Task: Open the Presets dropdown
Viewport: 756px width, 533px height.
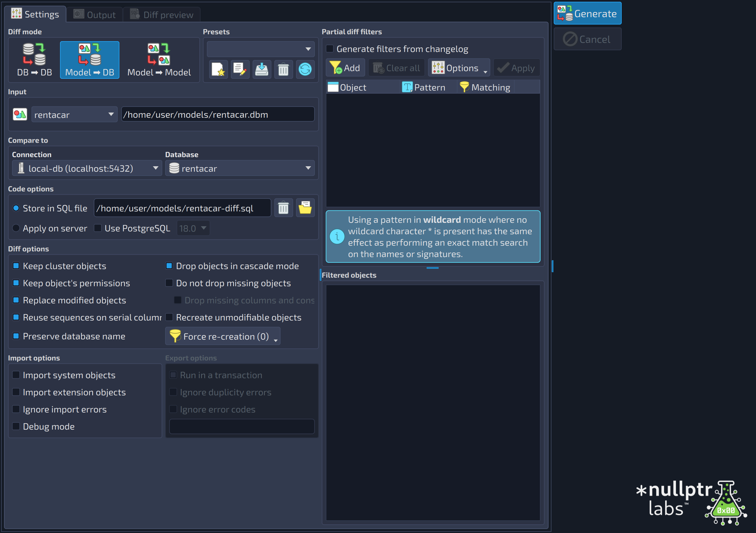Action: [261, 49]
